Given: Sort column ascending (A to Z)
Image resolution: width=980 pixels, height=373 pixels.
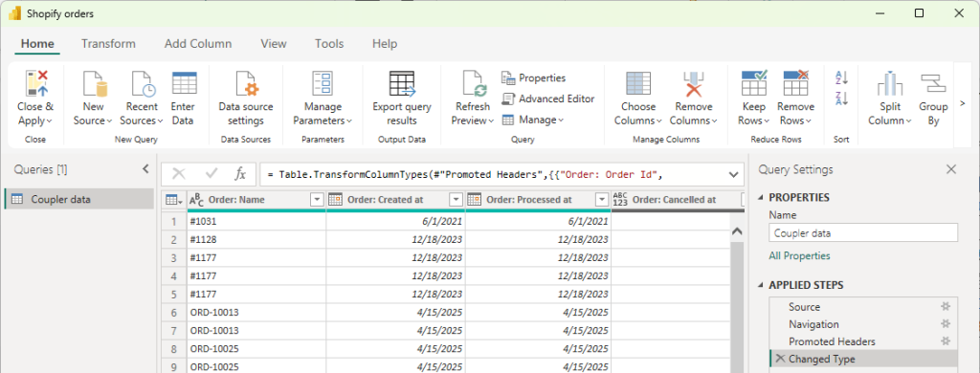Looking at the screenshot, I should (x=841, y=78).
